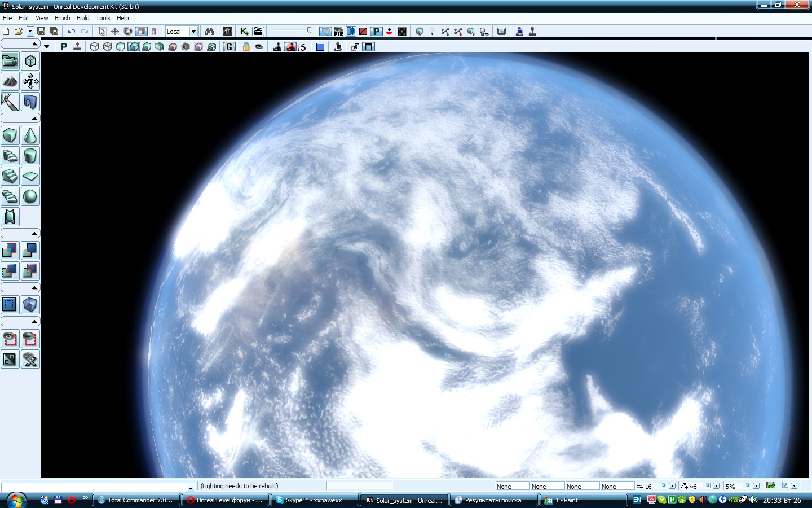The image size is (812, 508).
Task: Open the File menu
Action: (x=7, y=18)
